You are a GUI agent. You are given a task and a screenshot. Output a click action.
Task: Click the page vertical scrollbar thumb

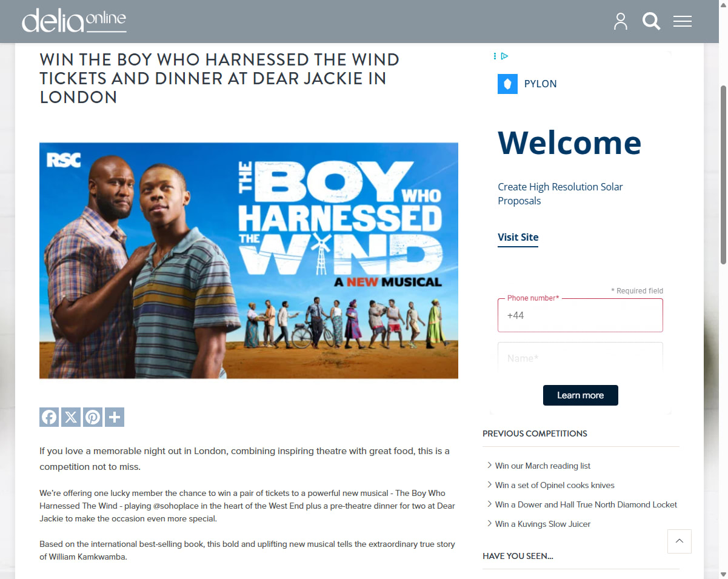pyautogui.click(x=723, y=175)
